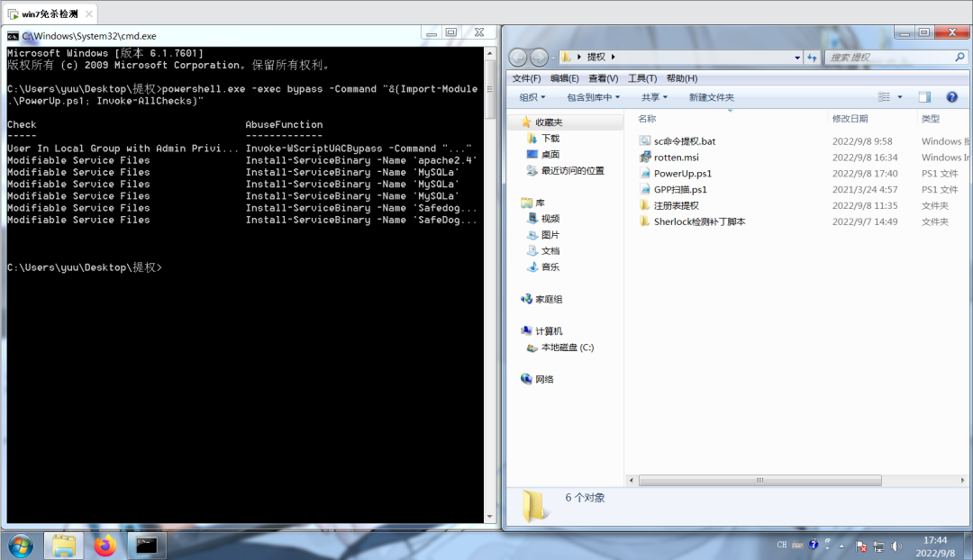Click the network status tray icon

(878, 546)
